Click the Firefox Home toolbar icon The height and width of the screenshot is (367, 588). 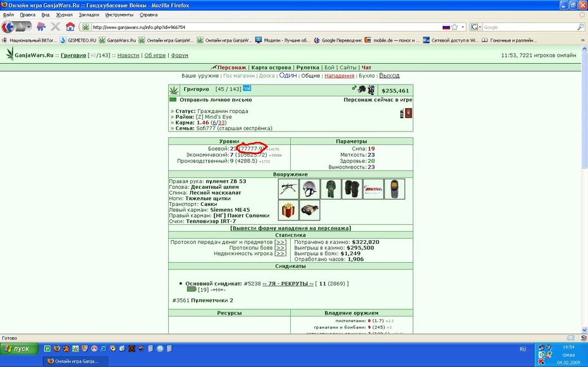coord(70,27)
